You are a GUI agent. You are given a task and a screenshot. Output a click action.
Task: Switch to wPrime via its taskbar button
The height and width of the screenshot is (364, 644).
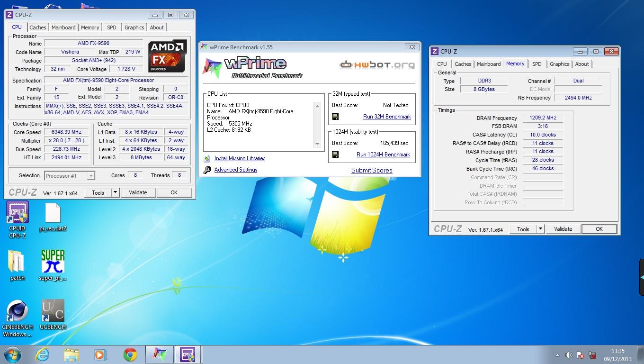159,355
